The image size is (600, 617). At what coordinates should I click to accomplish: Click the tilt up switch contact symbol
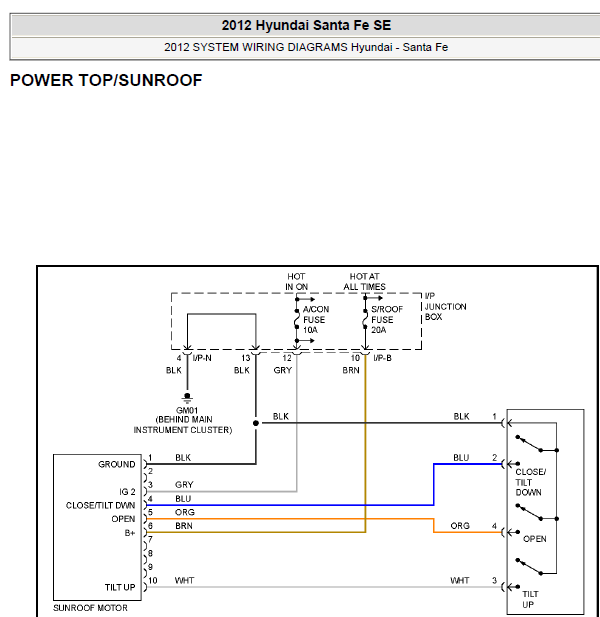pyautogui.click(x=531, y=567)
